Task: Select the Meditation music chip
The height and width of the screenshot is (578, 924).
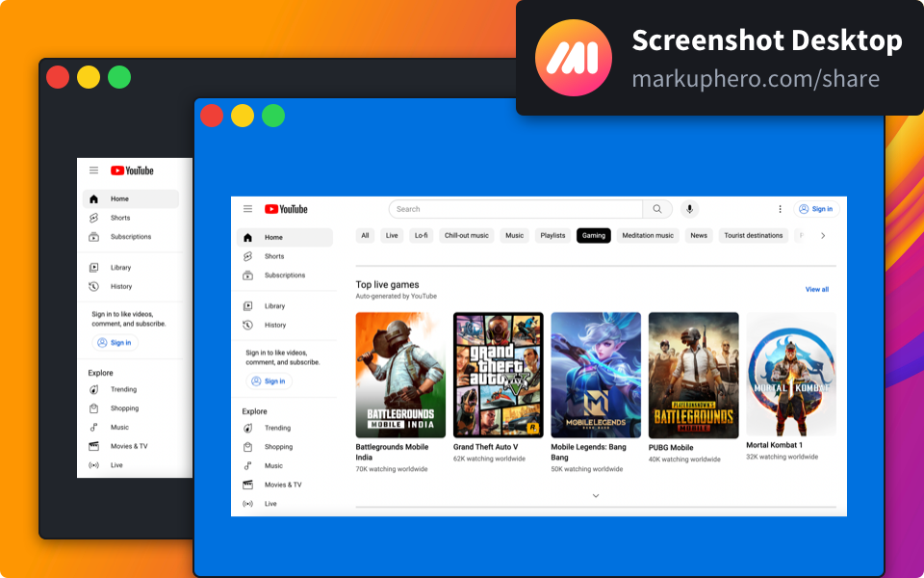Action: (x=648, y=235)
